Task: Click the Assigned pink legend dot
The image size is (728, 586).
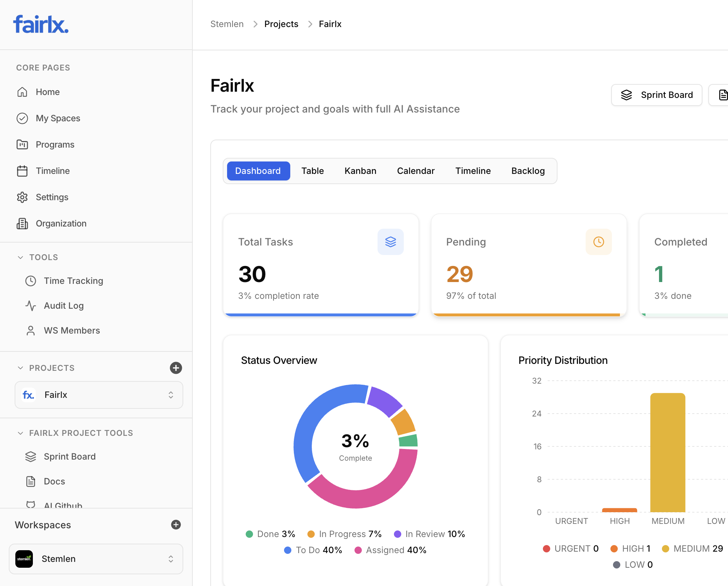Action: tap(358, 550)
